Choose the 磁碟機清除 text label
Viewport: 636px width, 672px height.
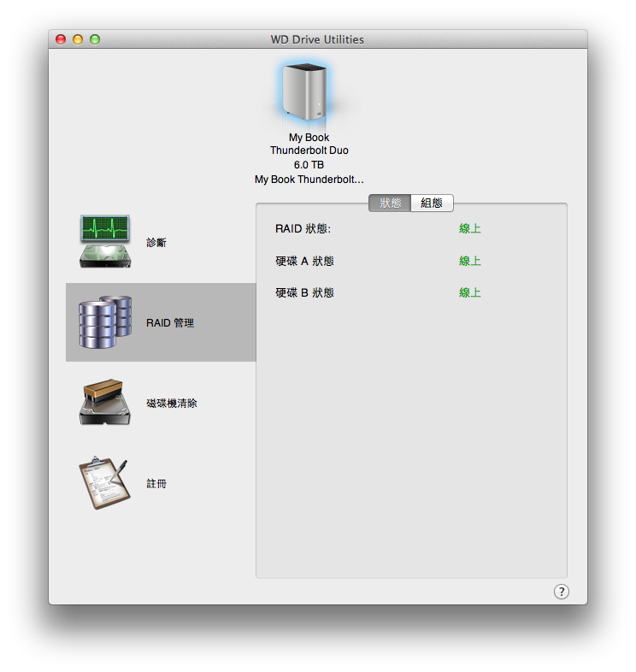click(171, 403)
